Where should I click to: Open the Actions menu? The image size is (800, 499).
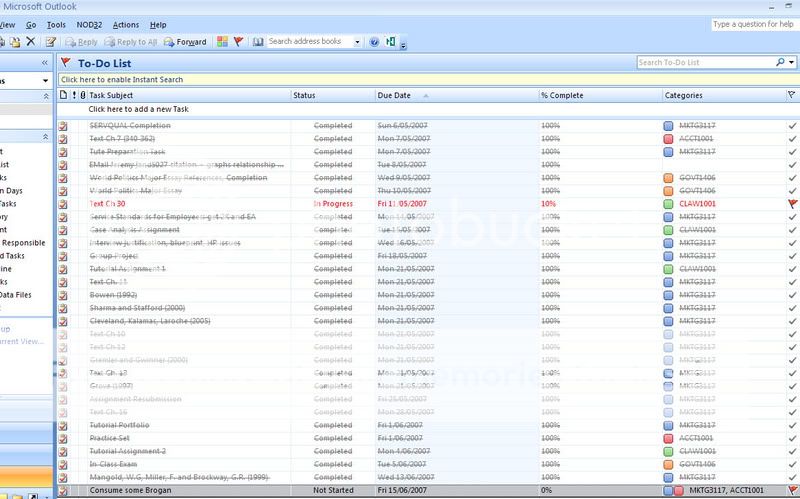(126, 24)
